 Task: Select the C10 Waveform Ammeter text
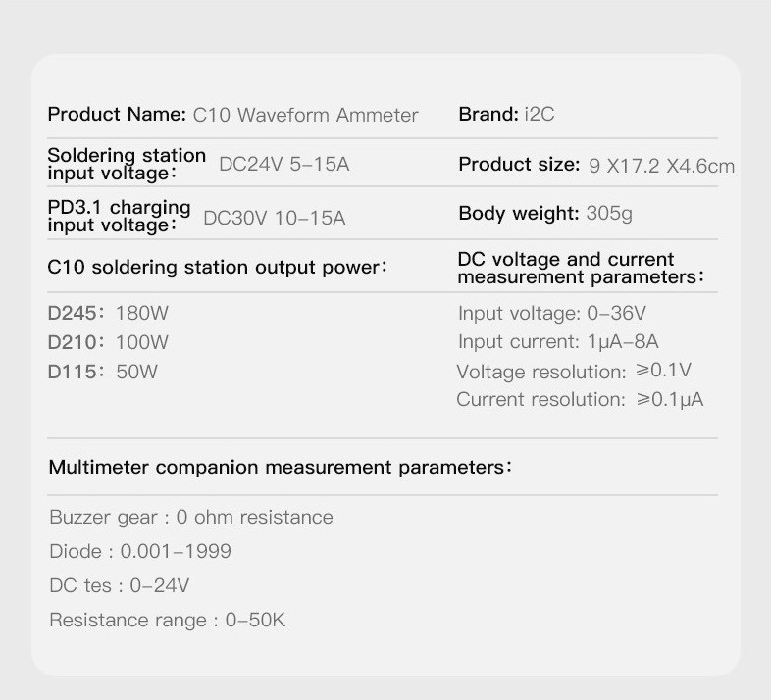click(305, 115)
